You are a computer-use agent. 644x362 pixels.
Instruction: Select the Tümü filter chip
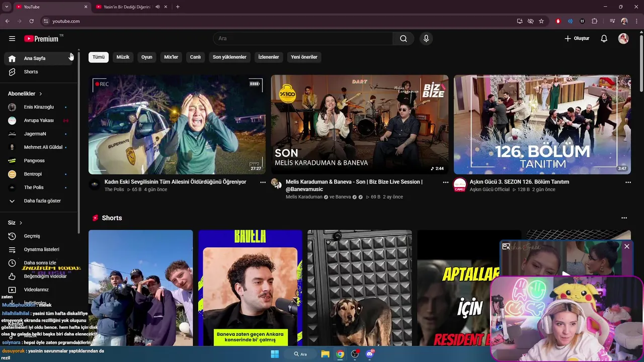click(99, 57)
